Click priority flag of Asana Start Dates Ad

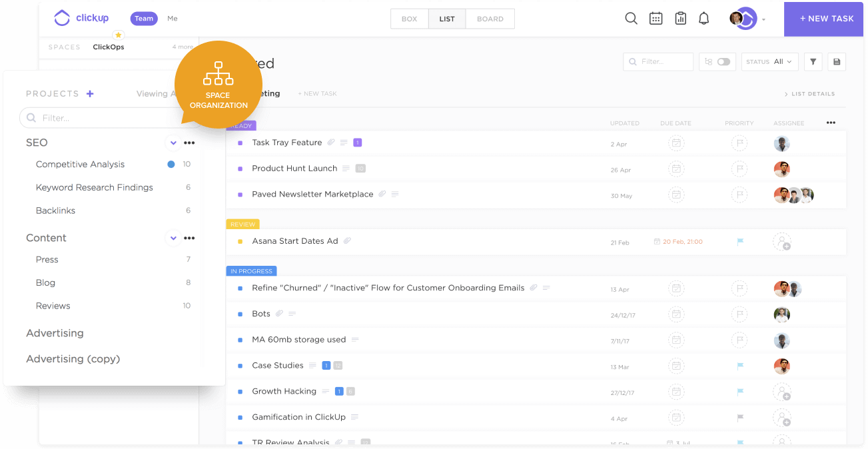tap(739, 242)
